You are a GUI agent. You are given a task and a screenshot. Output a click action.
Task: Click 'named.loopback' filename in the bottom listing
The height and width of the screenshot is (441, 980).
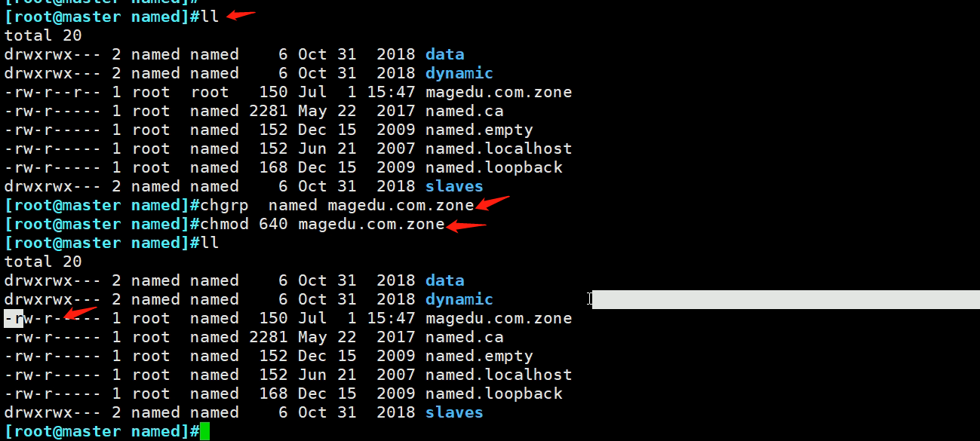tap(493, 394)
